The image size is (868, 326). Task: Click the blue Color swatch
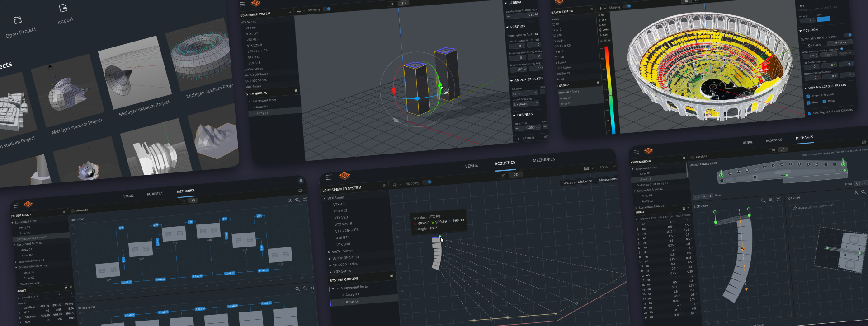pos(823,19)
